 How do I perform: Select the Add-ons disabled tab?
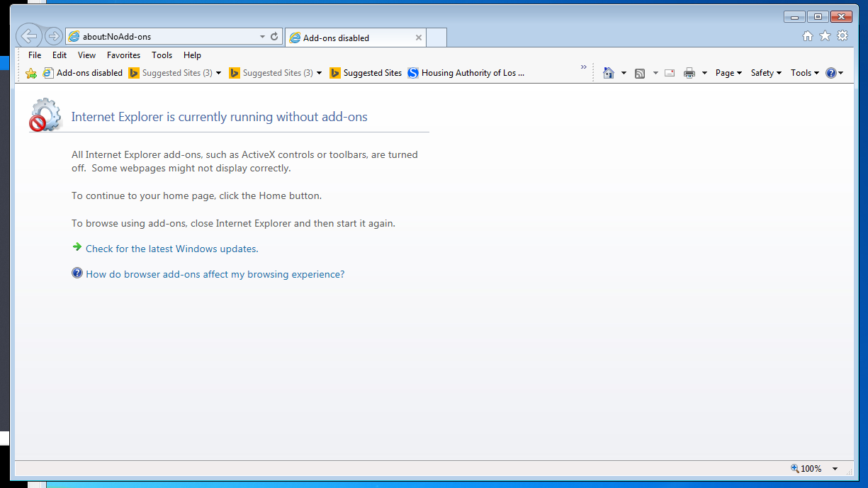[x=355, y=38]
